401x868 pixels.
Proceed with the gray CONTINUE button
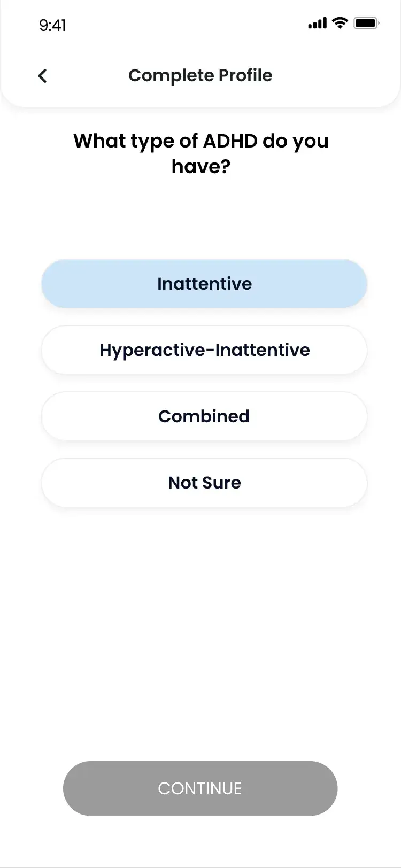tap(200, 788)
